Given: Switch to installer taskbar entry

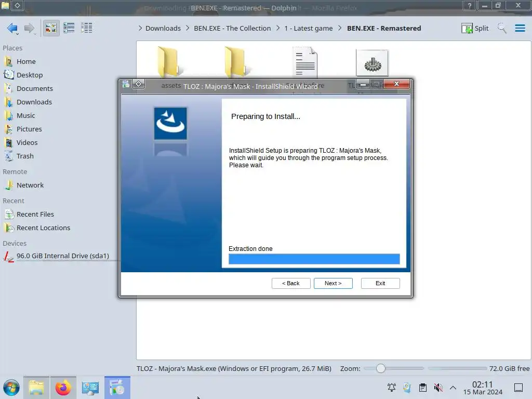Looking at the screenshot, I should 117,388.
